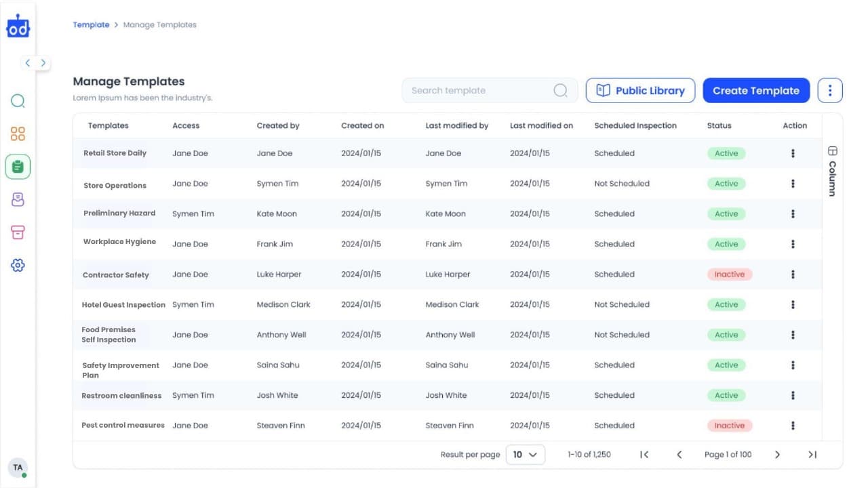Collapse the sidebar with left chevron

coord(28,63)
